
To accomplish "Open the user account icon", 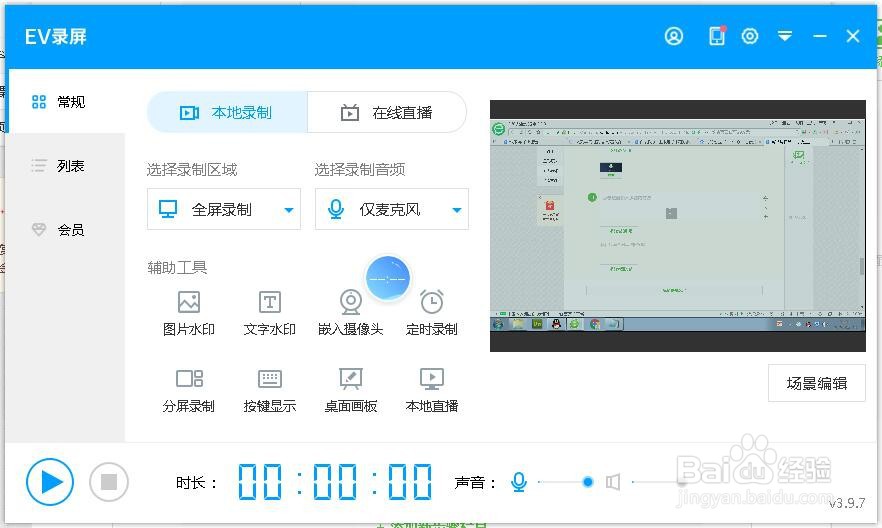I will tap(673, 37).
